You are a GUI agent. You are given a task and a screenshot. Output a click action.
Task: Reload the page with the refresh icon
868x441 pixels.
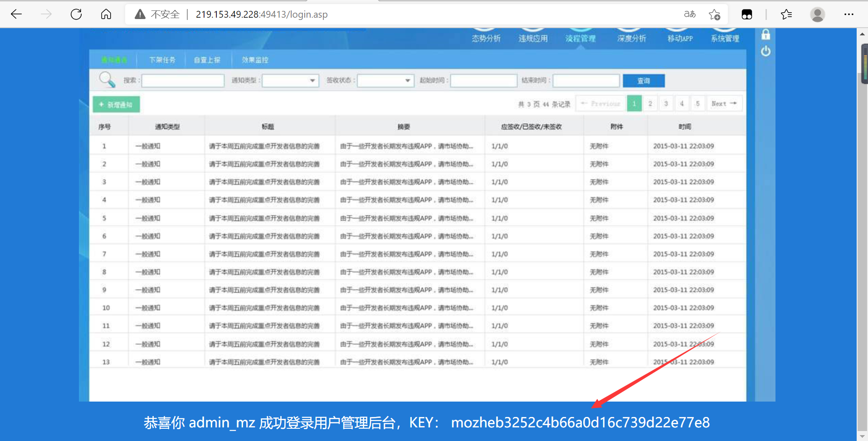(x=76, y=14)
